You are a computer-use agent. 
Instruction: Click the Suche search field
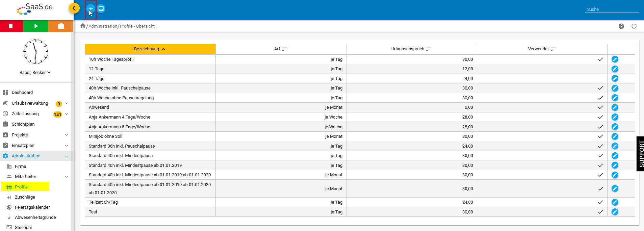(612, 9)
